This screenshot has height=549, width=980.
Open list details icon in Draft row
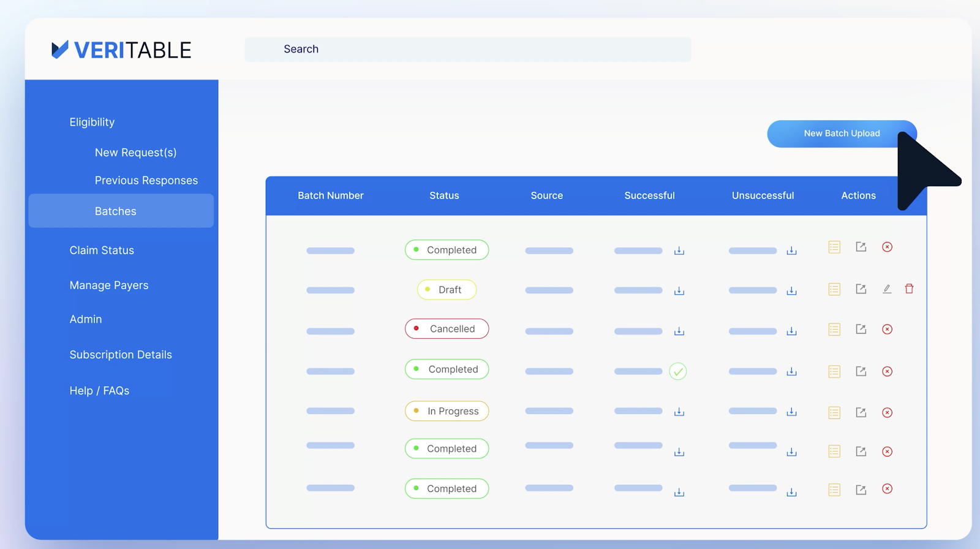click(x=834, y=289)
